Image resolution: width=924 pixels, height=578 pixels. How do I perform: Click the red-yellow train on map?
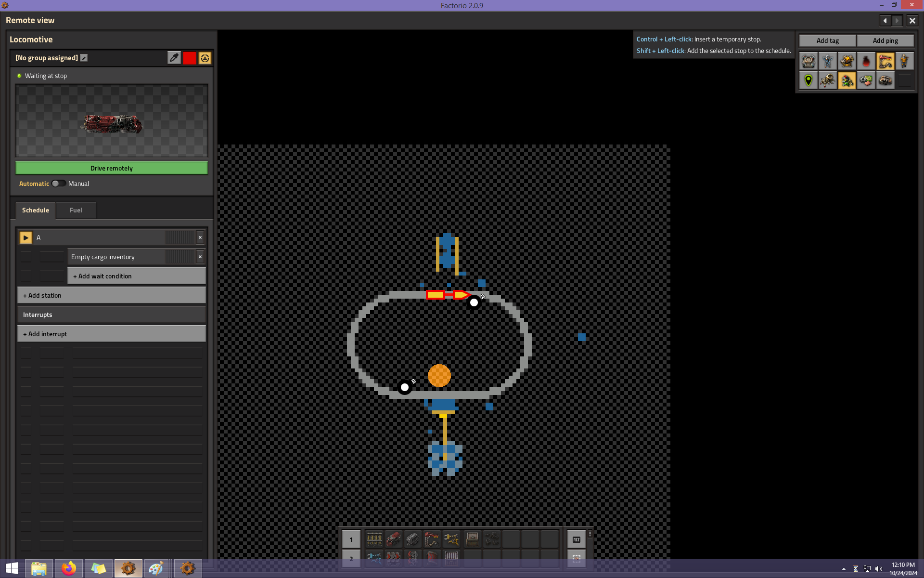pos(449,294)
